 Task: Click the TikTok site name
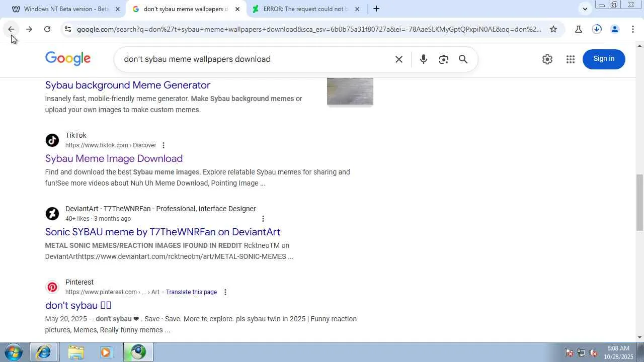pyautogui.click(x=76, y=135)
